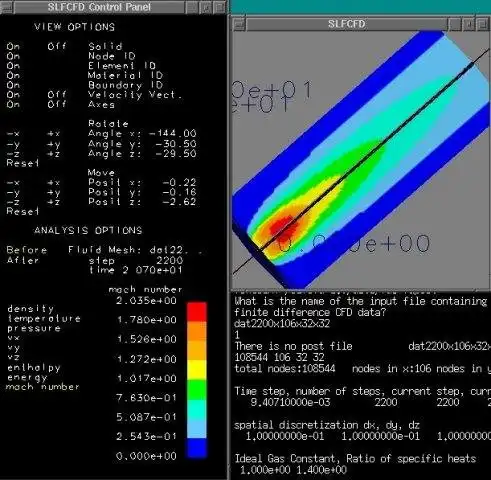Click the Posit x value -0.22

coord(179,183)
